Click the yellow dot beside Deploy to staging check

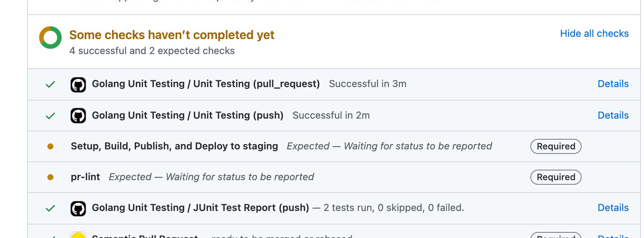(51, 146)
